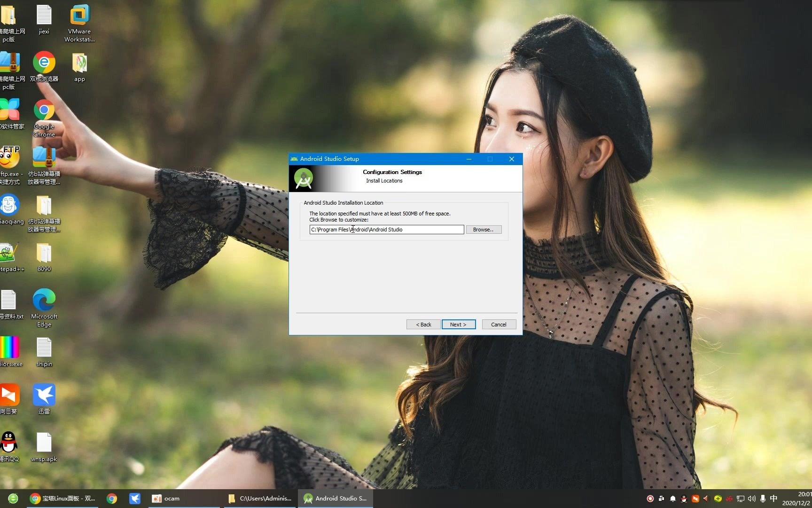Viewport: 812px width, 508px height.
Task: Select the 仿b站弹幕播放器 archive icon
Action: [x=44, y=165]
